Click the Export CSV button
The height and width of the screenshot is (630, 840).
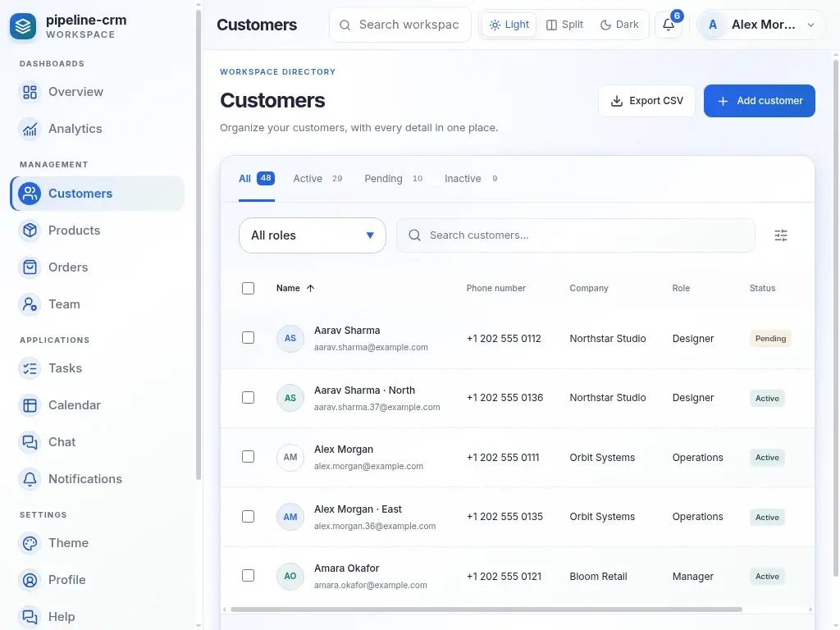click(x=646, y=101)
